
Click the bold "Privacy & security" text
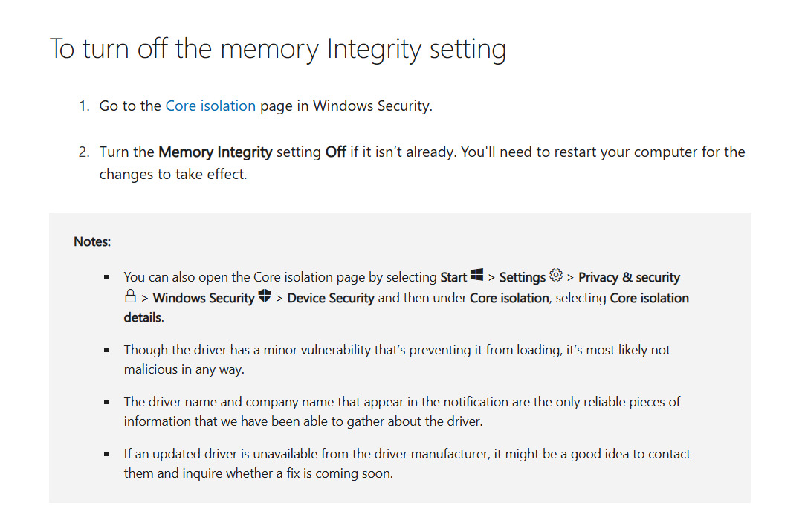click(629, 277)
